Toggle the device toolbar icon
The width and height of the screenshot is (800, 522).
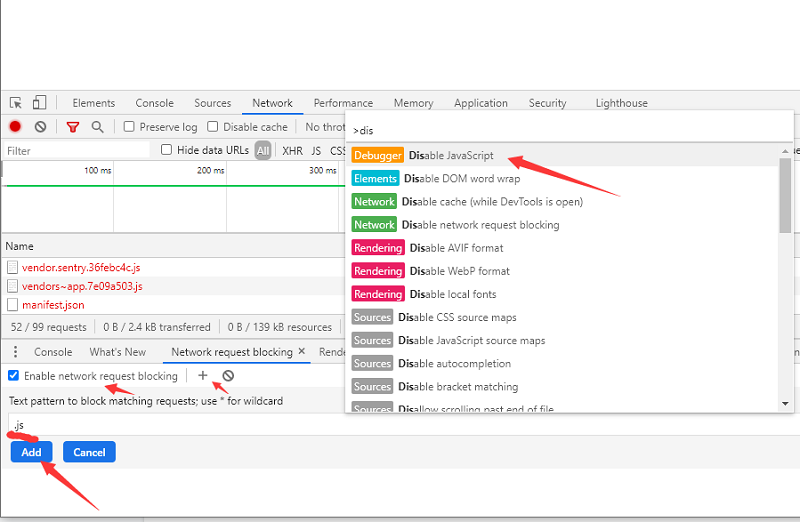pyautogui.click(x=39, y=103)
